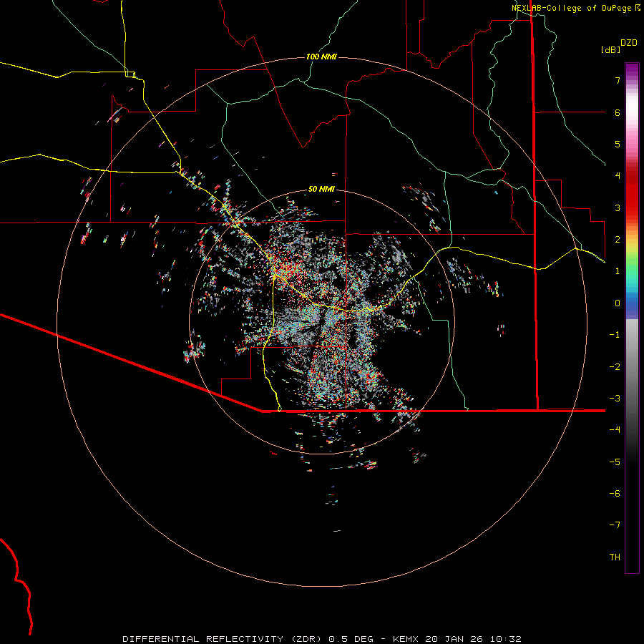This screenshot has width=644, height=644.
Task: Click the ZDR color scale bar
Action: (632, 318)
